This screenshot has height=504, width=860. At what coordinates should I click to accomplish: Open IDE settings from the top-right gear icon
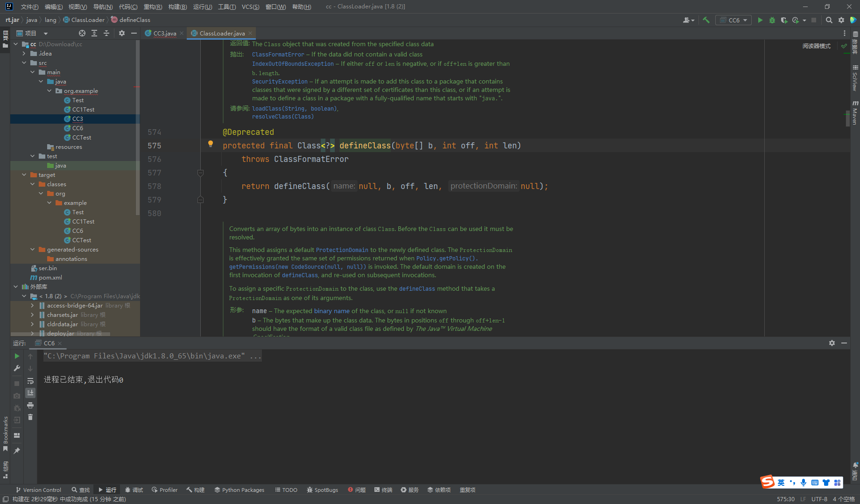click(841, 20)
